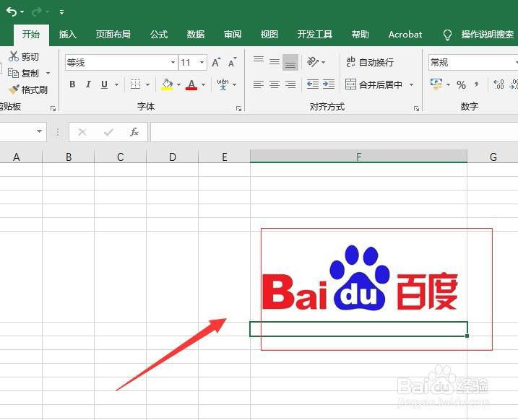
Task: Open the Undo history dropdown arrow
Action: 22,12
